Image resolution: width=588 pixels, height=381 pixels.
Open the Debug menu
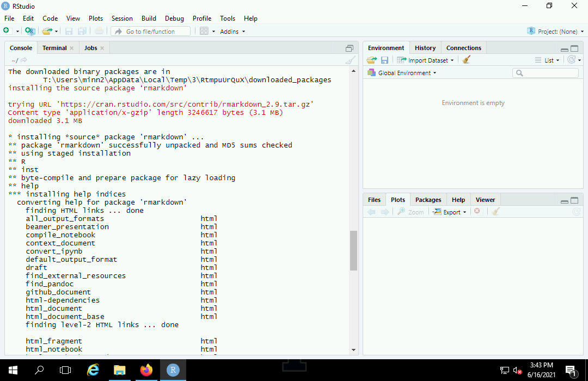(174, 19)
